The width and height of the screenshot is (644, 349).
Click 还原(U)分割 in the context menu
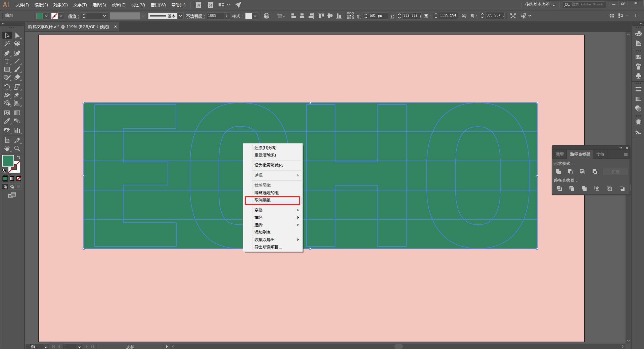[272, 148]
